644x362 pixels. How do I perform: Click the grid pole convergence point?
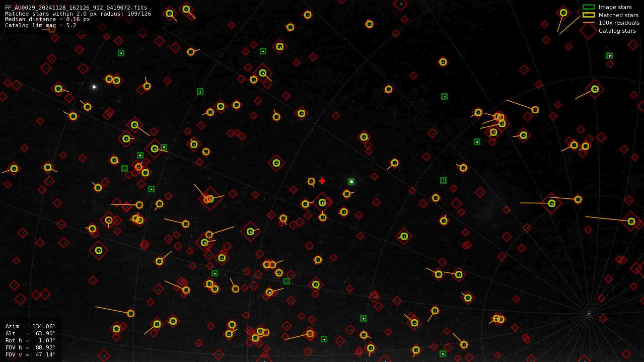click(x=589, y=314)
